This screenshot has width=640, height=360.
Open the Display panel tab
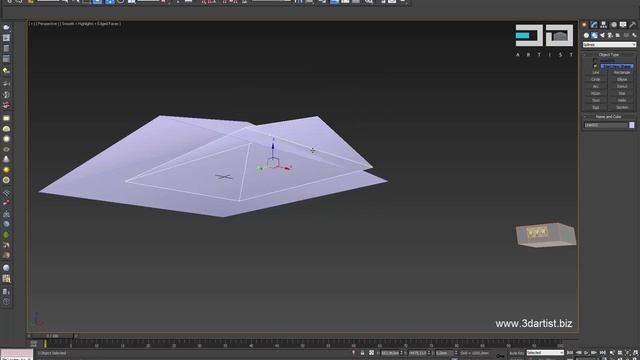623,25
